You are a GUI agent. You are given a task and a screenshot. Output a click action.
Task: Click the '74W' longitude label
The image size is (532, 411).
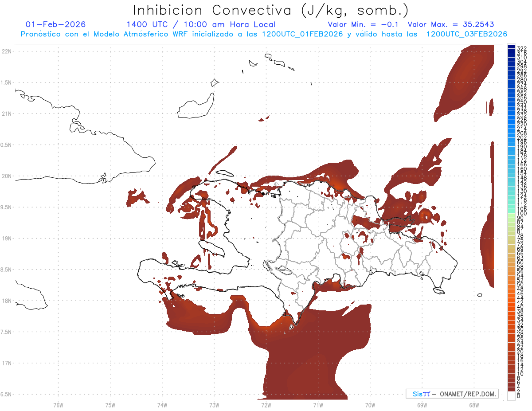click(x=162, y=405)
